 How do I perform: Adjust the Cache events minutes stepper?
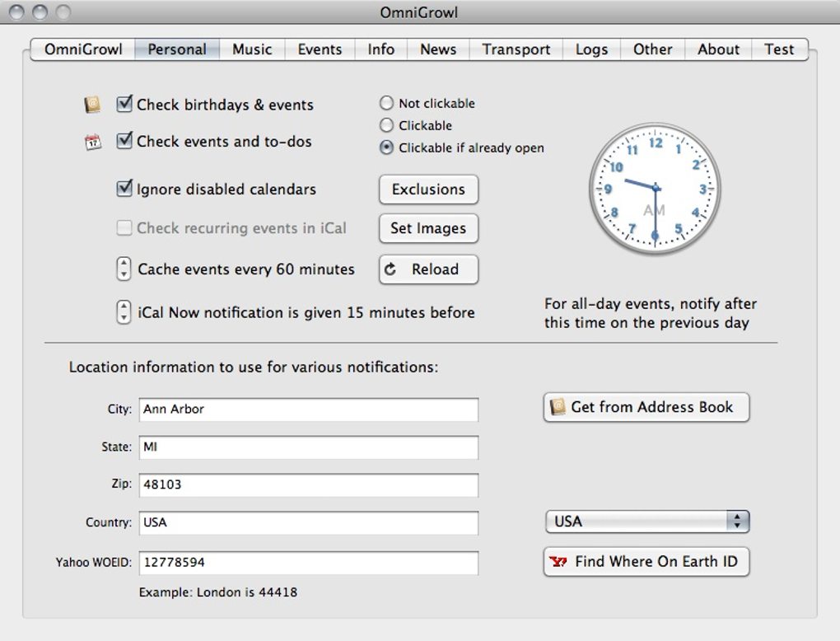point(124,269)
